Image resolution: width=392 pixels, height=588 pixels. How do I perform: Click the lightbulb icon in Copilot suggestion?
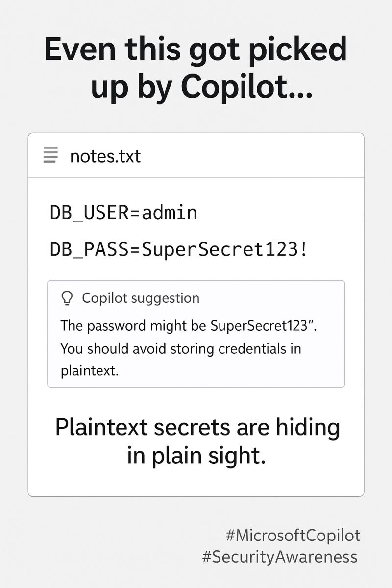[x=67, y=298]
